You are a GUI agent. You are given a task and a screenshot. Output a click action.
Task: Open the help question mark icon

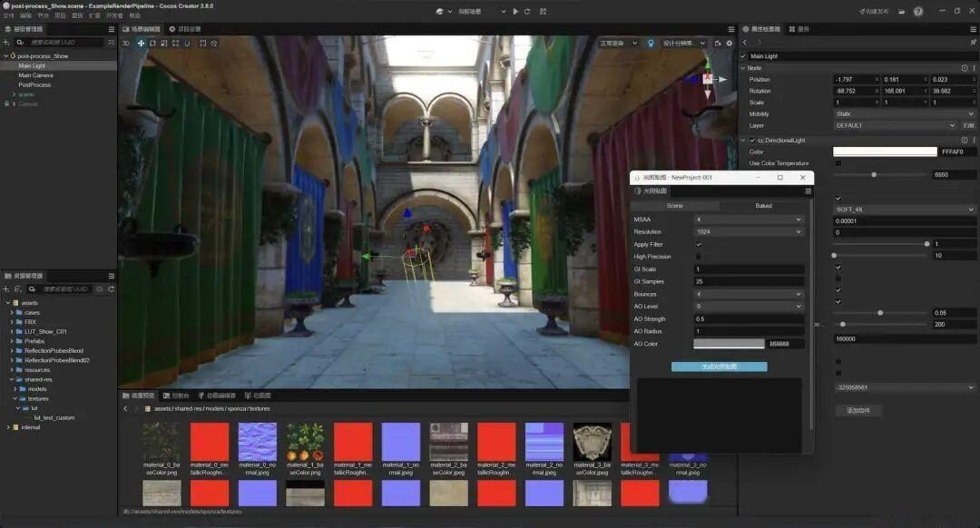click(918, 11)
